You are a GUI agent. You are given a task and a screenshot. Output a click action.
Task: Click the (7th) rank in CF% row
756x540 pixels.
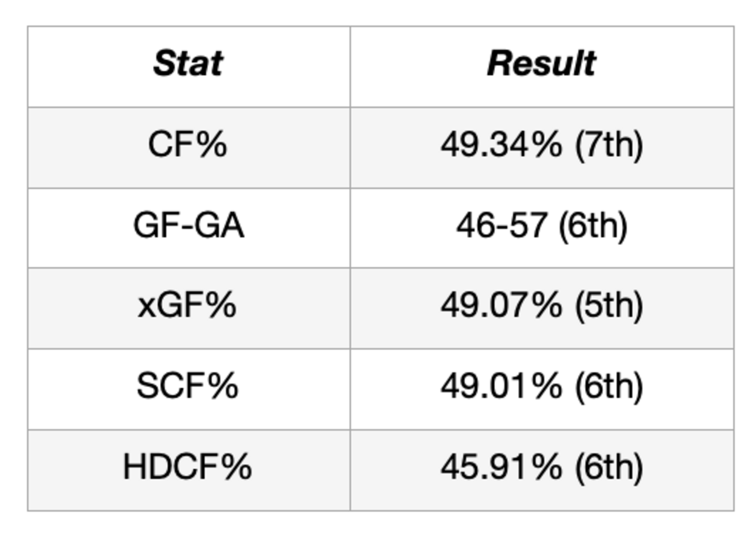609,146
